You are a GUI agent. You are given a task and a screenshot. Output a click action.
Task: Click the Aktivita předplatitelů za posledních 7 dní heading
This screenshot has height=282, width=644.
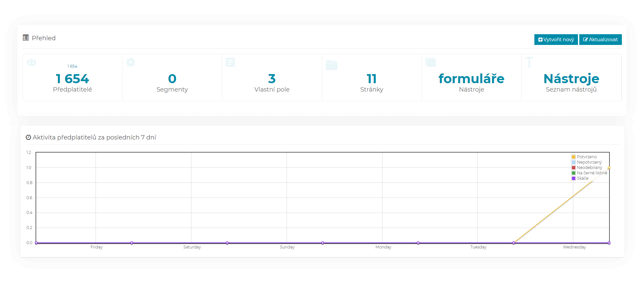[x=95, y=137]
